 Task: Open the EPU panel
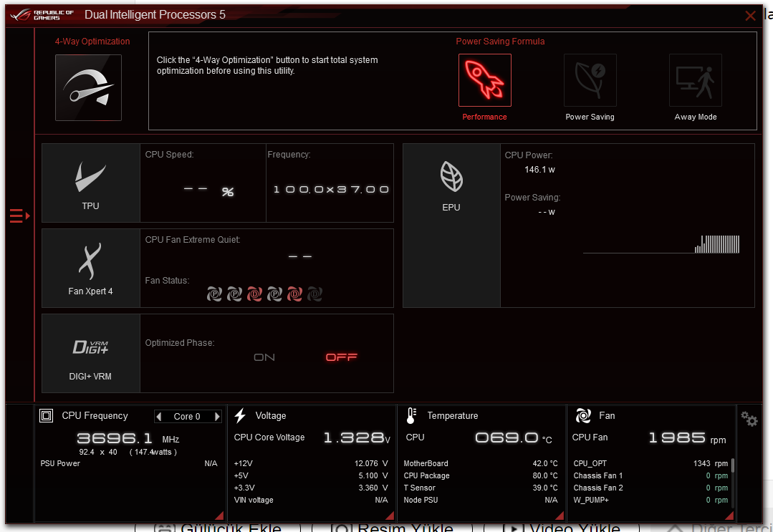[451, 226]
